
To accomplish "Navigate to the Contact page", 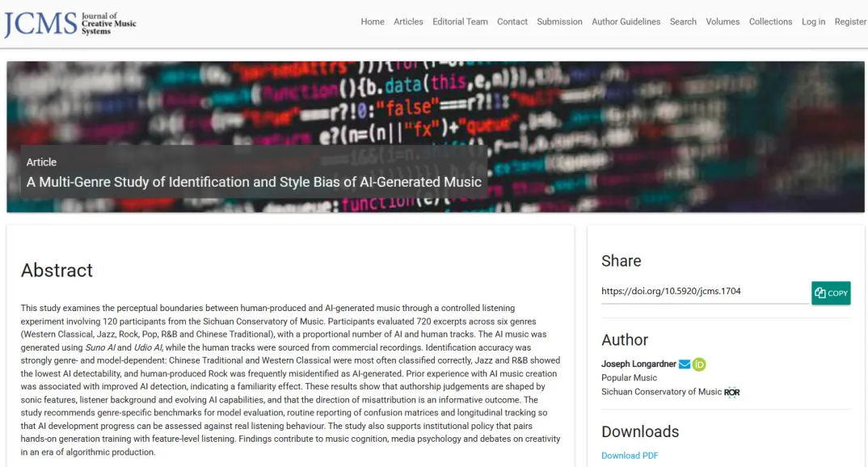I will coord(512,22).
